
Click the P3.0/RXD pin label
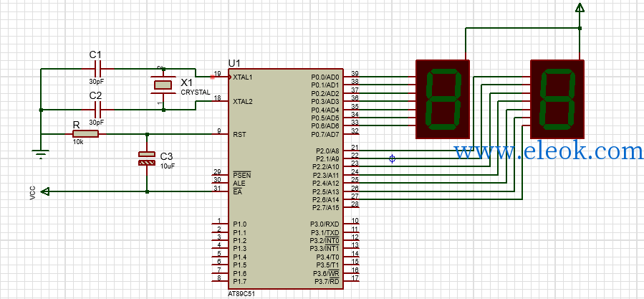pyautogui.click(x=325, y=224)
